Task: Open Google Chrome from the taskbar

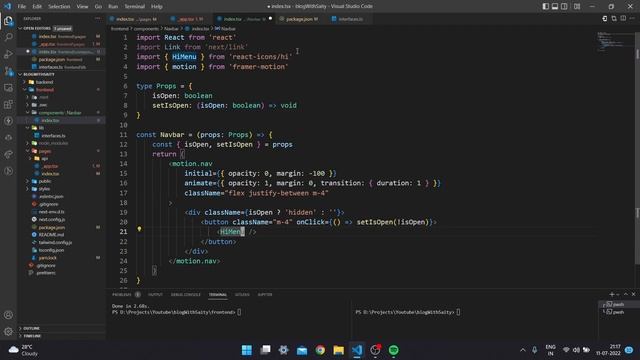Action: coord(320,350)
